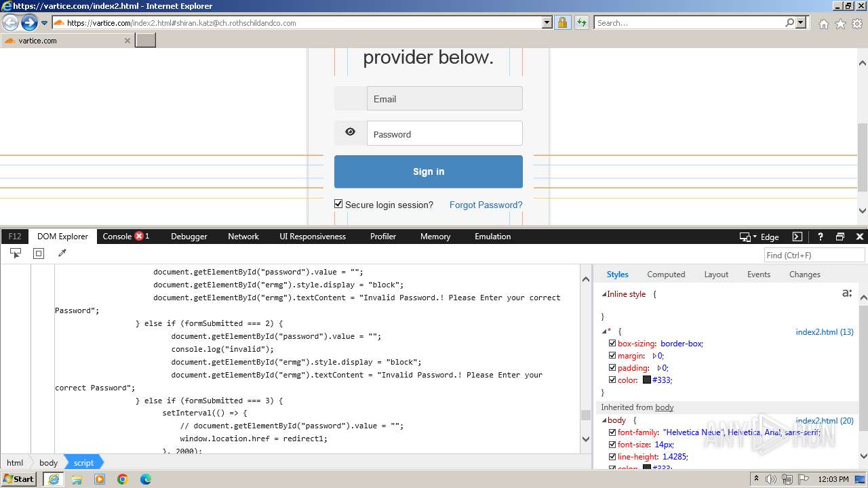Switch to the Computed styles tab

click(666, 274)
